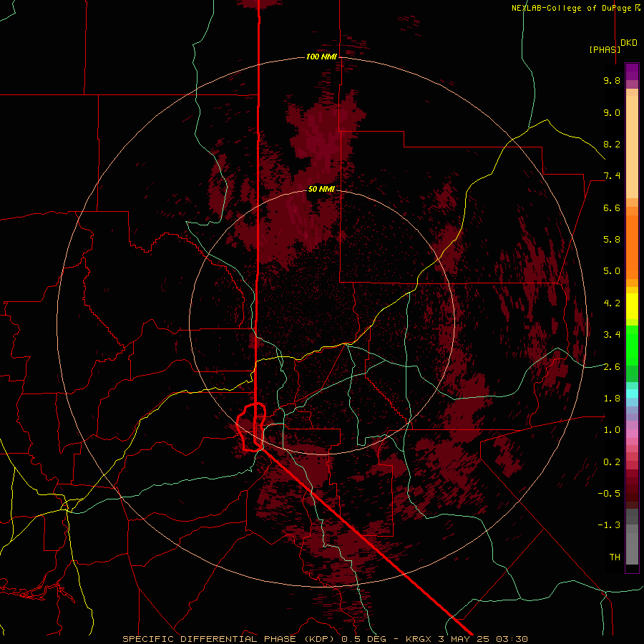Viewport: 644px width, 644px height.
Task: Click the [PHAS] units label
Action: click(x=605, y=49)
